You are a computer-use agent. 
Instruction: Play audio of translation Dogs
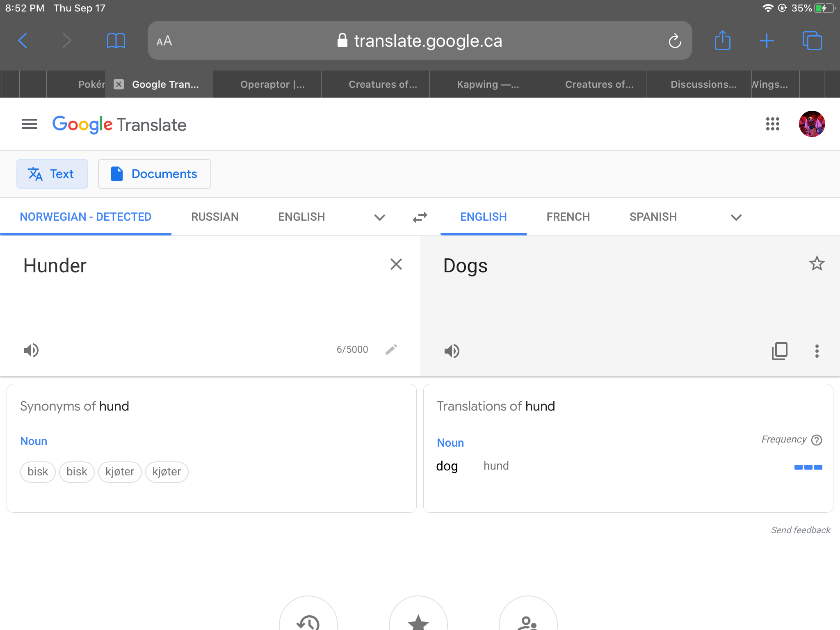point(452,351)
